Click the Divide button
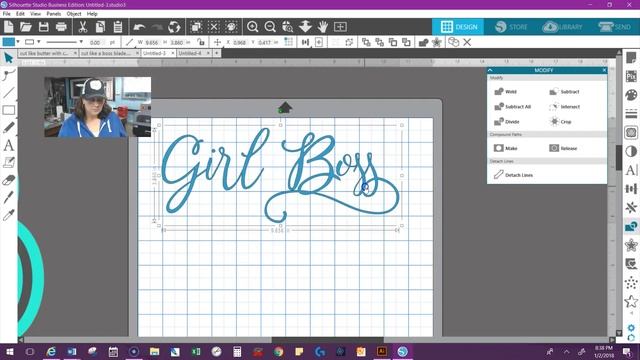640x360 pixels. [507, 122]
